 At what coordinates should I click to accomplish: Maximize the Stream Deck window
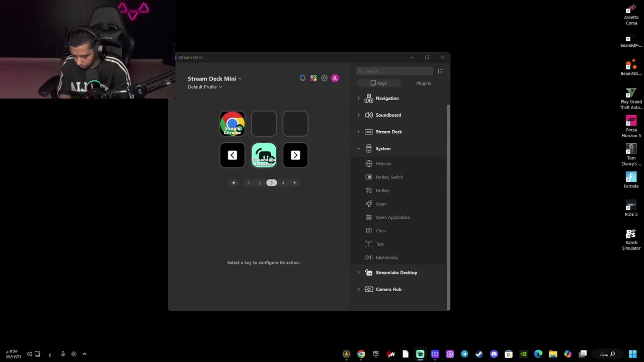427,57
